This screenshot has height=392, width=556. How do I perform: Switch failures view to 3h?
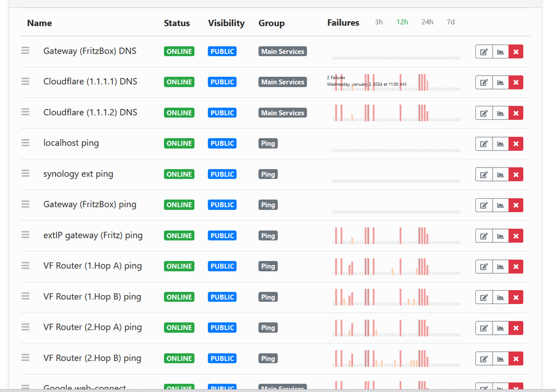(x=378, y=22)
